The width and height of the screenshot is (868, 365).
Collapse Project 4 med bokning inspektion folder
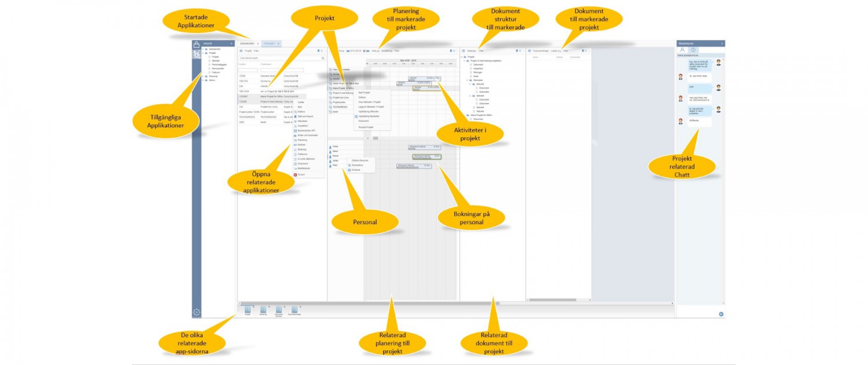(464, 61)
